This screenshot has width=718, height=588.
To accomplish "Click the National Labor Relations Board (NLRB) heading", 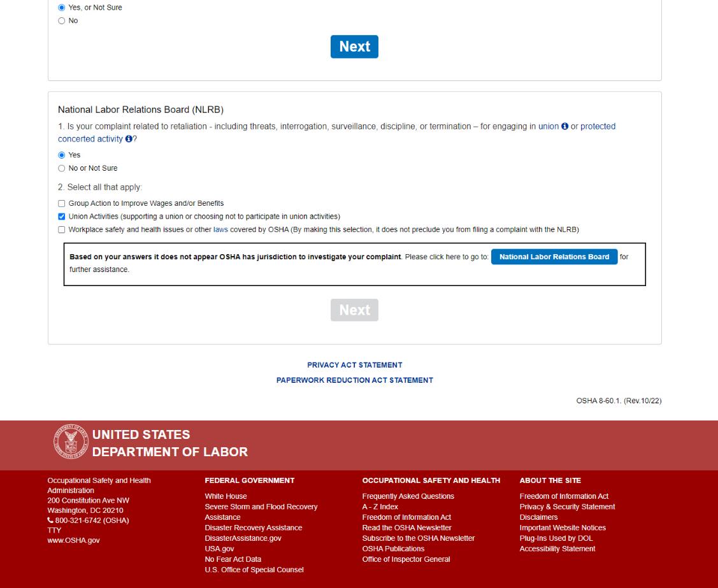I will [141, 110].
